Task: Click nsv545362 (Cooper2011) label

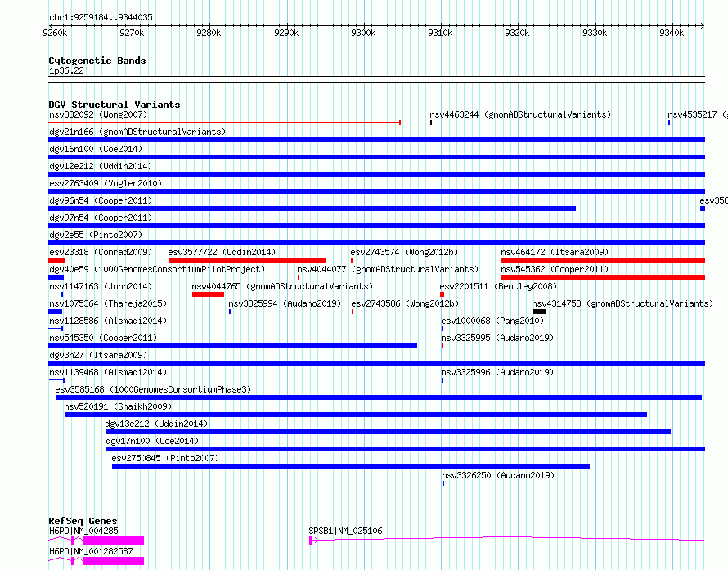Action: click(555, 269)
